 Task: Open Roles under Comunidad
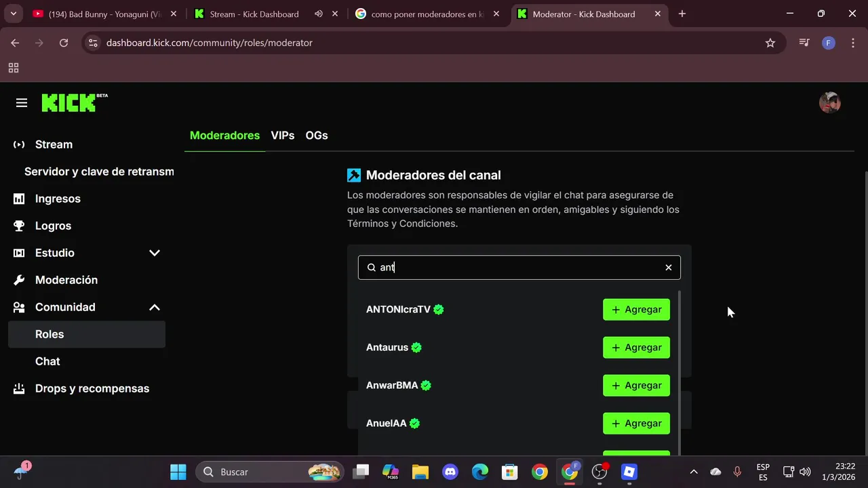tap(87, 334)
